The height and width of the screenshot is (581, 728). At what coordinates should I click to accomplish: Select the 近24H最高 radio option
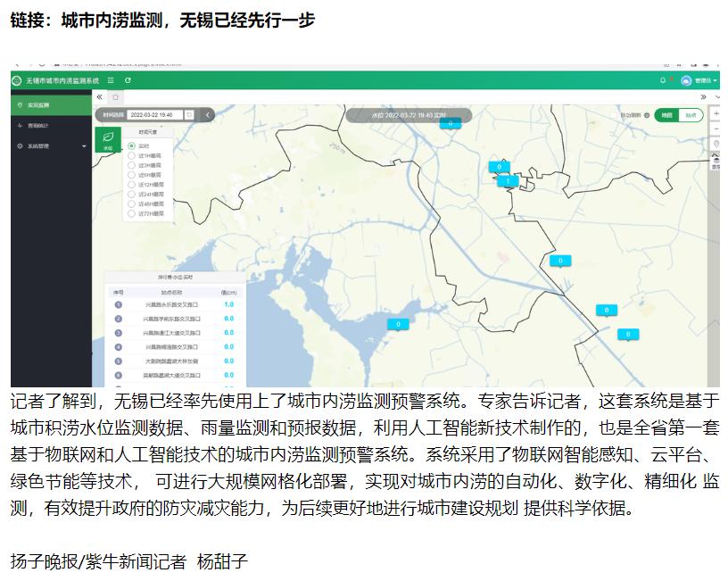click(x=131, y=194)
